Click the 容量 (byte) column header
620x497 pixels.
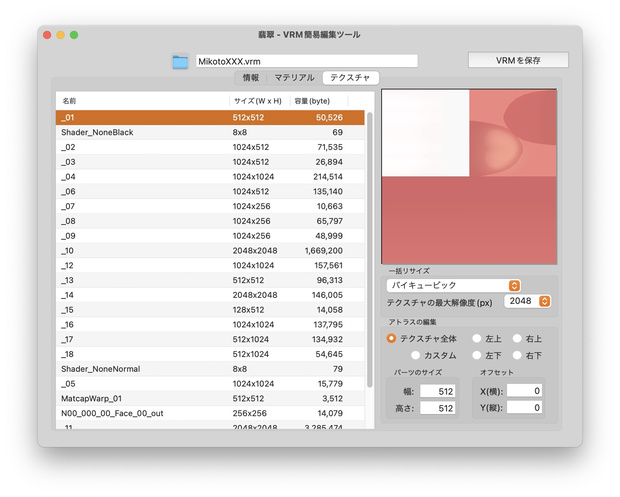tap(312, 101)
